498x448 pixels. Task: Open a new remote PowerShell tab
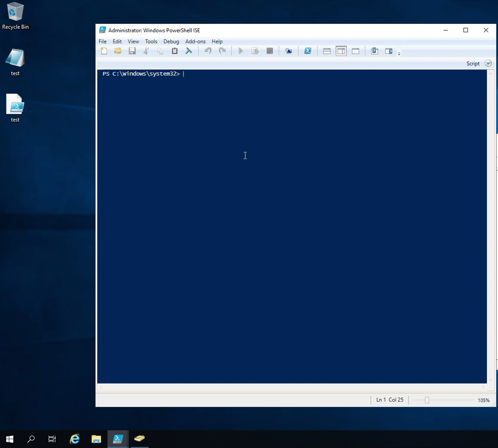(x=288, y=51)
